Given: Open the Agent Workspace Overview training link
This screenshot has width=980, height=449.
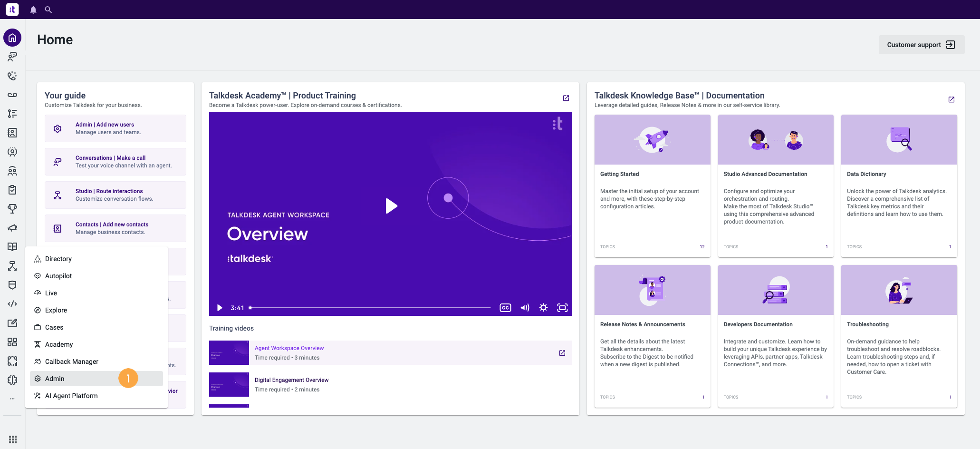Looking at the screenshot, I should [289, 348].
